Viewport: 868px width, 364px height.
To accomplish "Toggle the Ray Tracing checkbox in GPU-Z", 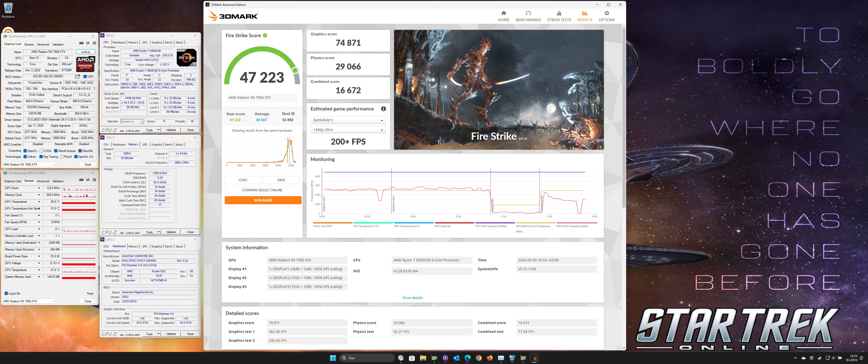I will [41, 157].
